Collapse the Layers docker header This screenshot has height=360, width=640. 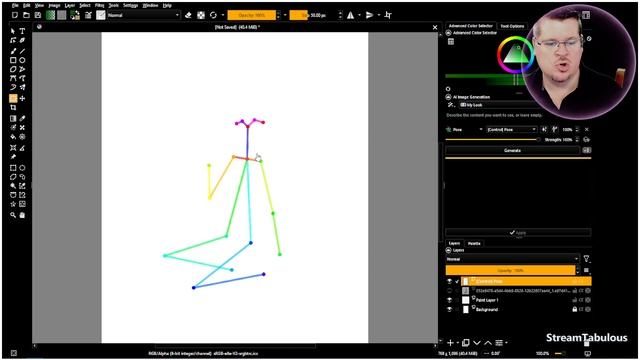coord(448,250)
